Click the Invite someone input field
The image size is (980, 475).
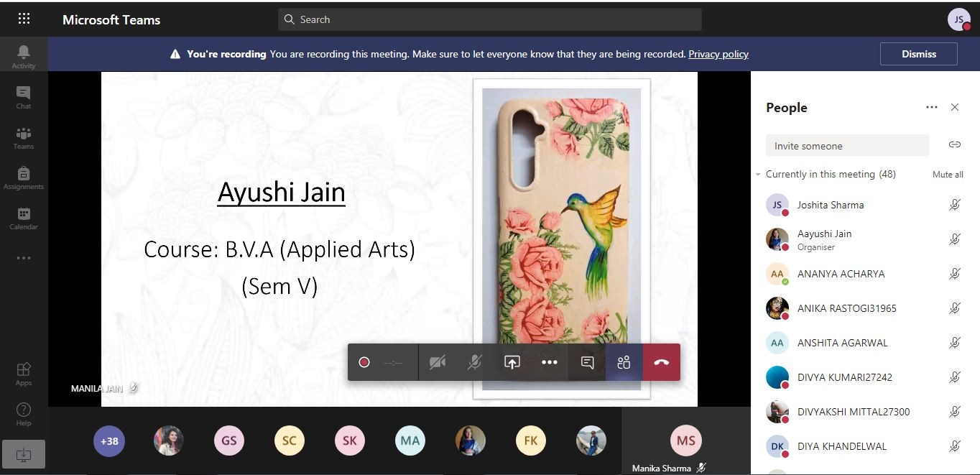point(846,146)
